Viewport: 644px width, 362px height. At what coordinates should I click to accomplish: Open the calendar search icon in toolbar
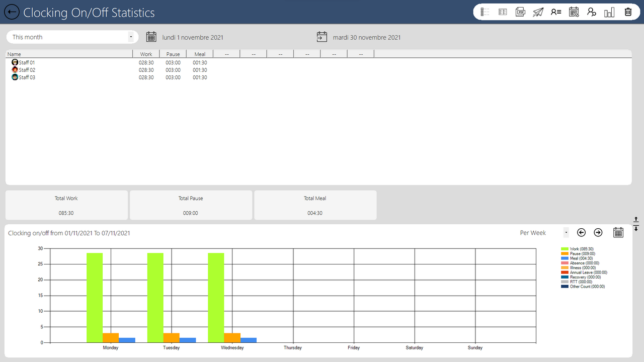pos(574,12)
